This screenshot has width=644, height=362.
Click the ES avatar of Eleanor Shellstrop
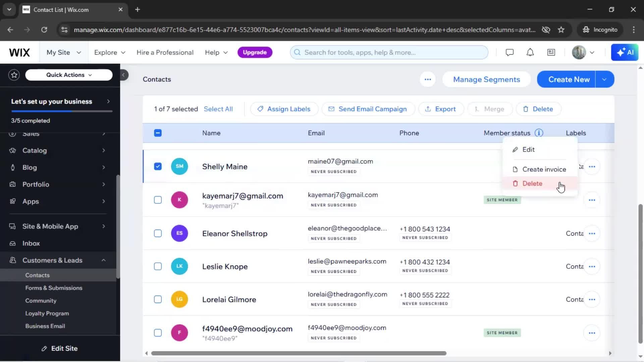179,233
